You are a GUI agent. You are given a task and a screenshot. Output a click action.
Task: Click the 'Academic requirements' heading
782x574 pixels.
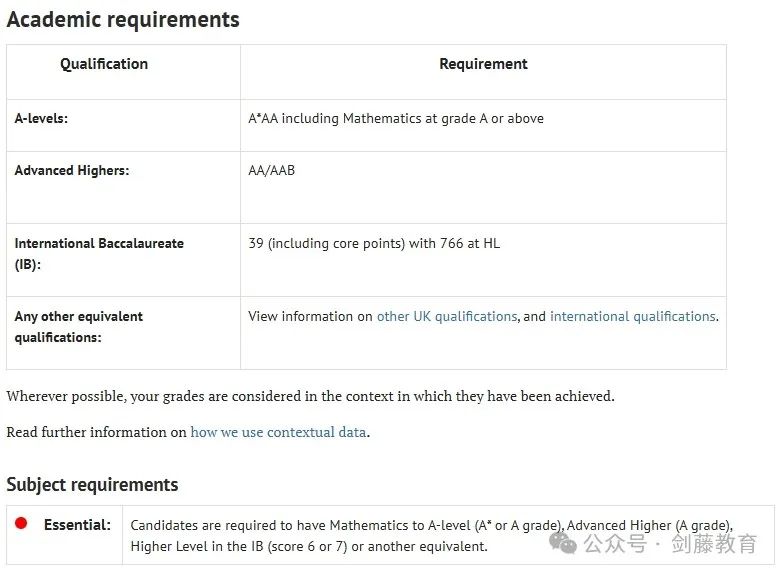click(x=123, y=20)
